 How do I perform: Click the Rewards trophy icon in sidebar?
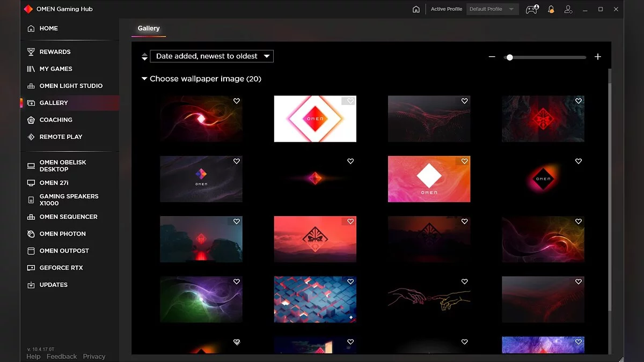31,52
